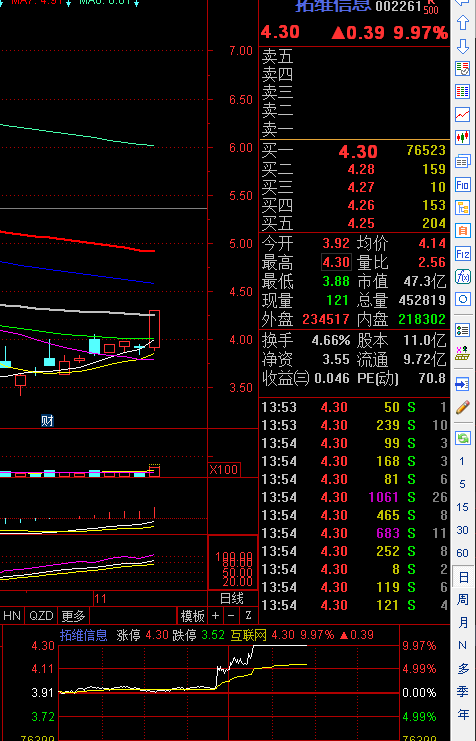Viewport: 476px width, 741px height.
Task: Click the 买二 price 4.28
Action: (x=361, y=169)
